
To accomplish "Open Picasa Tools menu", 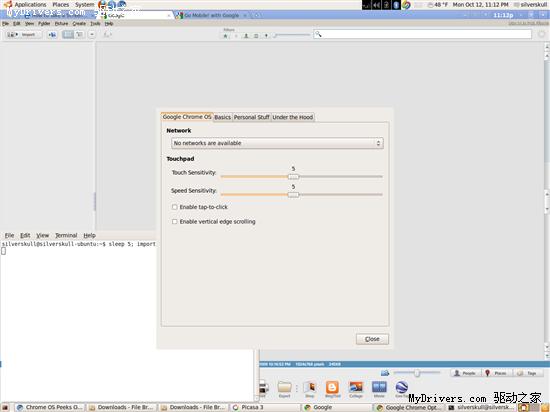I will (x=95, y=23).
